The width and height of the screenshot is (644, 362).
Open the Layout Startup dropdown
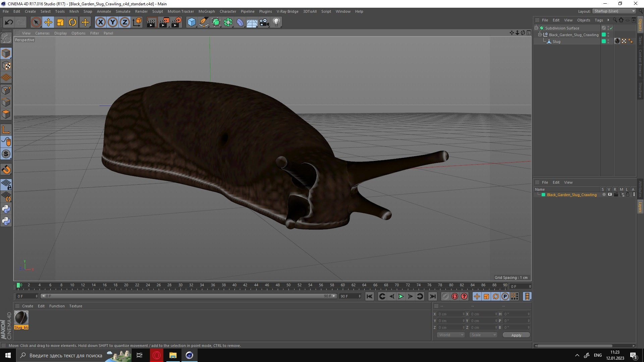[x=614, y=11]
